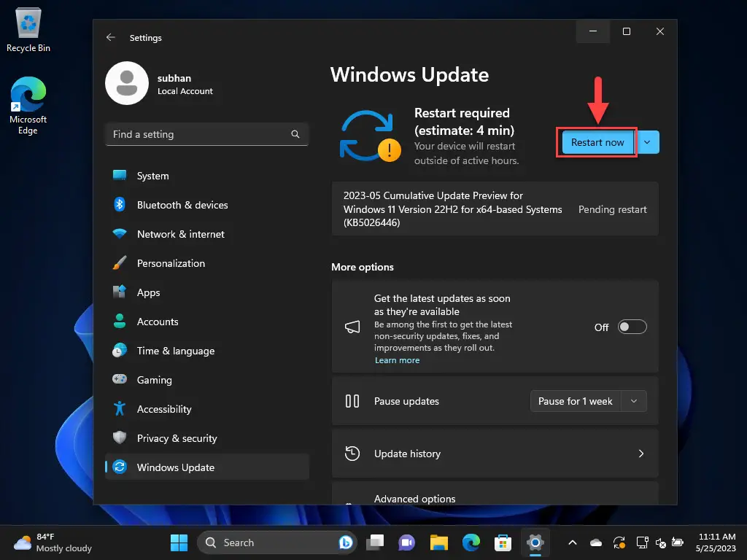
Task: Click the Network wifi icon in sidebar
Action: tap(120, 234)
